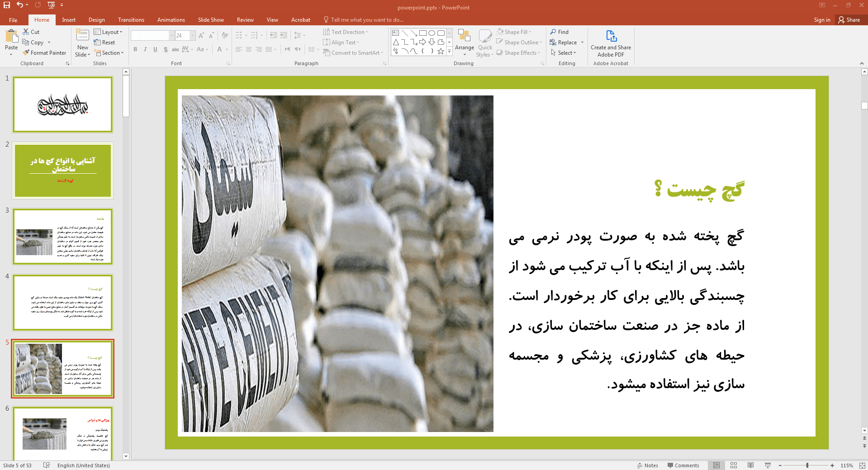The image size is (868, 470).
Task: Select the oval shape in gallery
Action: (x=432, y=33)
